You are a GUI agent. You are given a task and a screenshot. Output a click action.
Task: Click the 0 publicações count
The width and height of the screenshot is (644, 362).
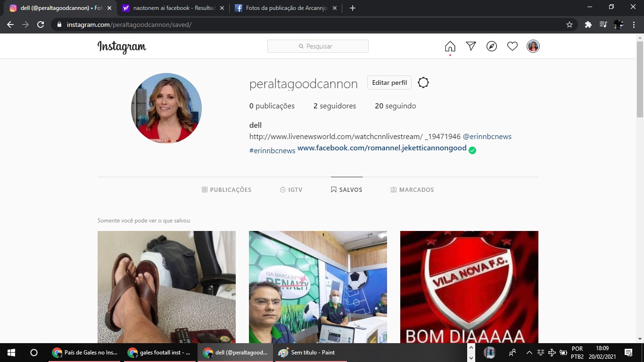coord(272,106)
